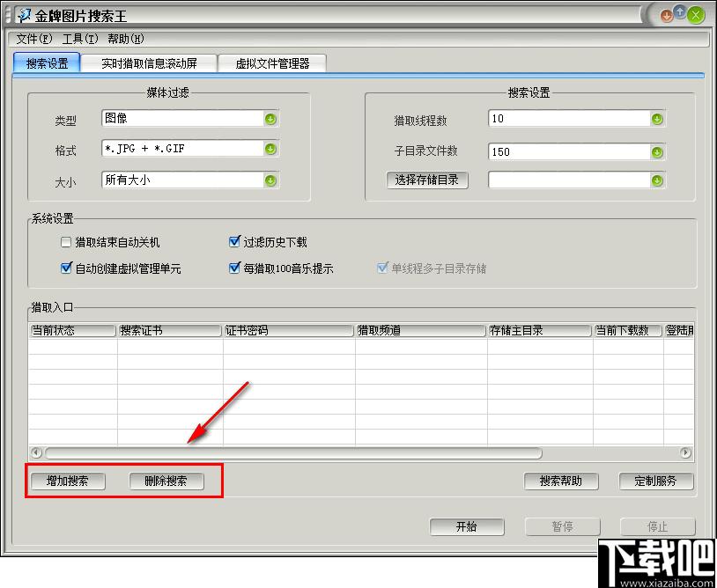Expand the 类型 dropdown arrow
Image resolution: width=717 pixels, height=588 pixels.
click(x=270, y=119)
